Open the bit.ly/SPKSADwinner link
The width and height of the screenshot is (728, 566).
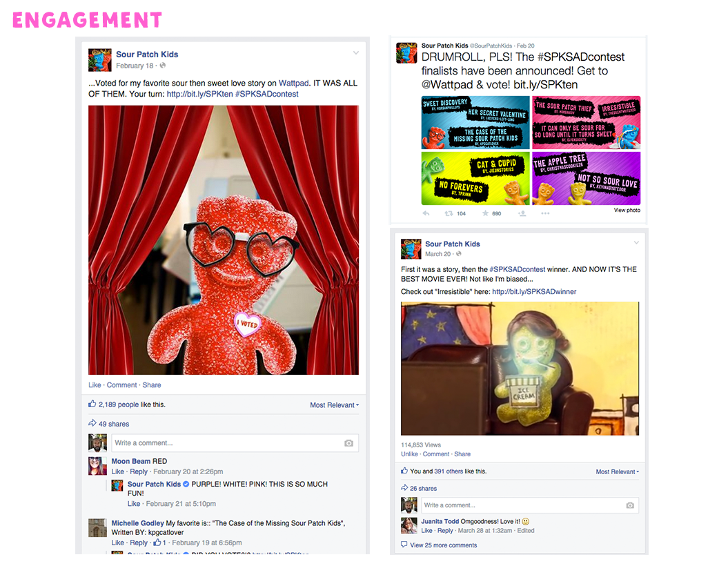534,291
